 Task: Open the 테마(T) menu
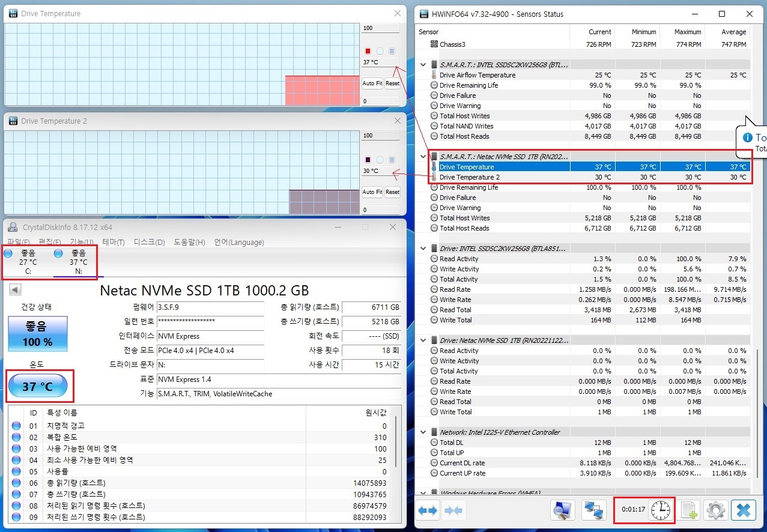pyautogui.click(x=113, y=242)
